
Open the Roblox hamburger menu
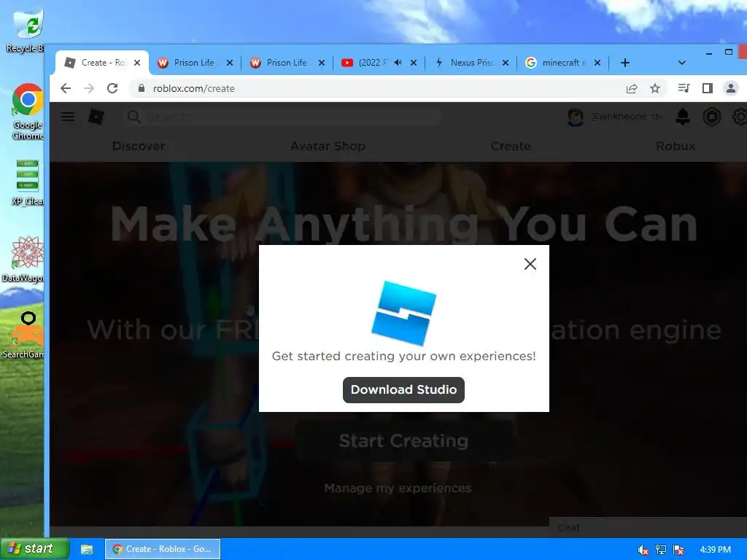click(x=68, y=117)
